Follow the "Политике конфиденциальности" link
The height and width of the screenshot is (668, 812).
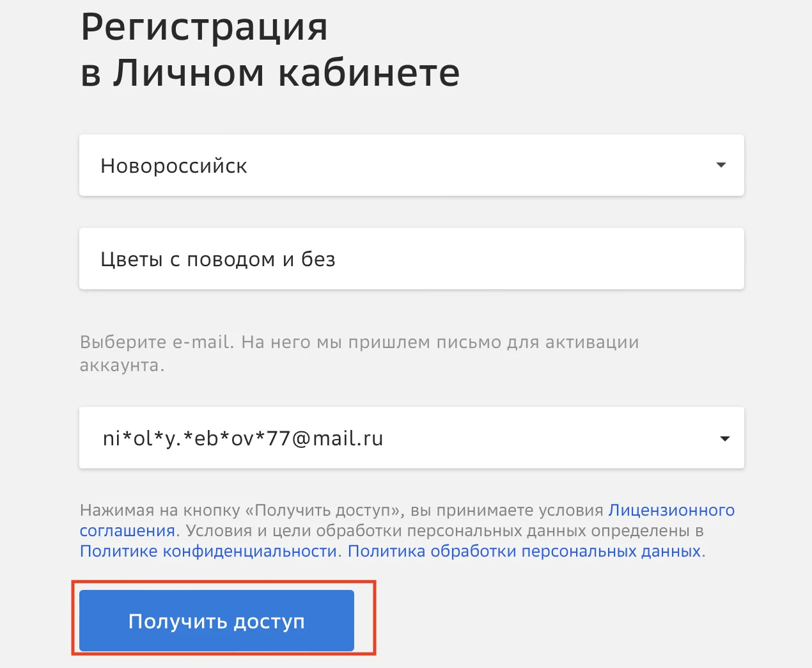(x=208, y=551)
